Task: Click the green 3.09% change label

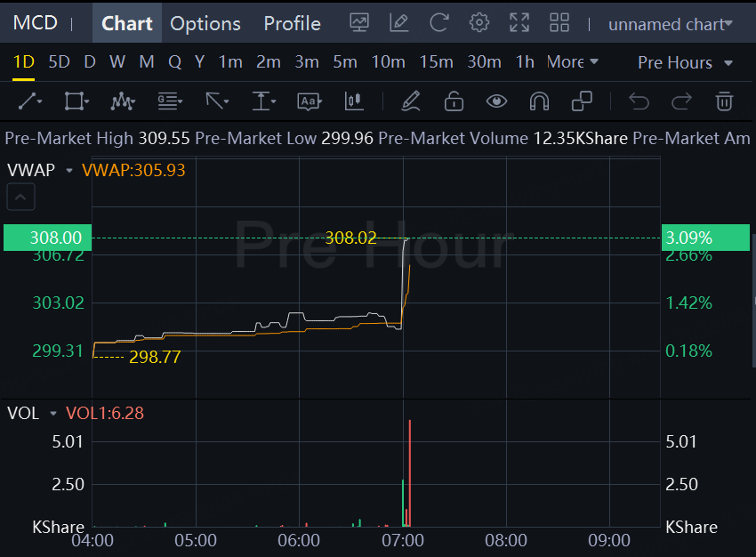Action: coord(705,238)
